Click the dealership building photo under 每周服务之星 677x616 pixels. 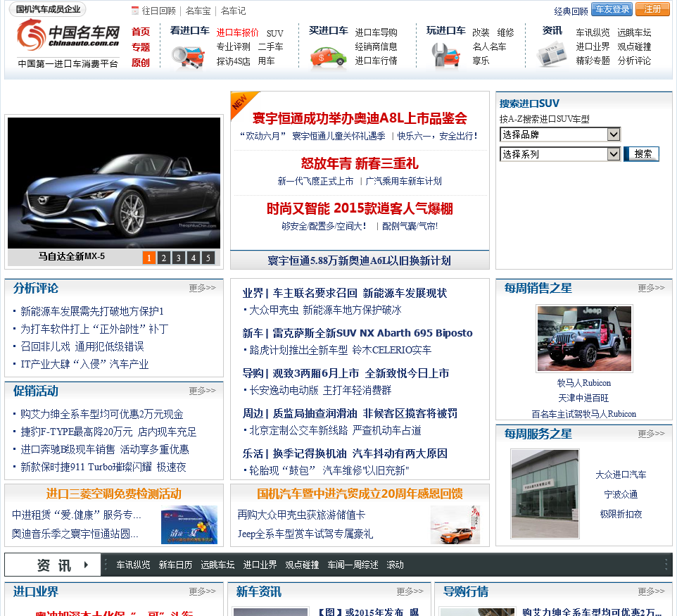point(545,494)
